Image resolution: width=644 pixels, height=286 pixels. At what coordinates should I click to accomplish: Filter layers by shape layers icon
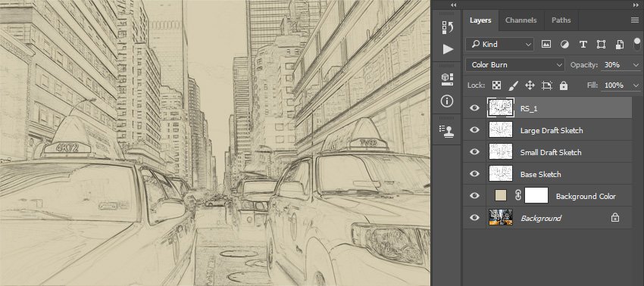[602, 45]
